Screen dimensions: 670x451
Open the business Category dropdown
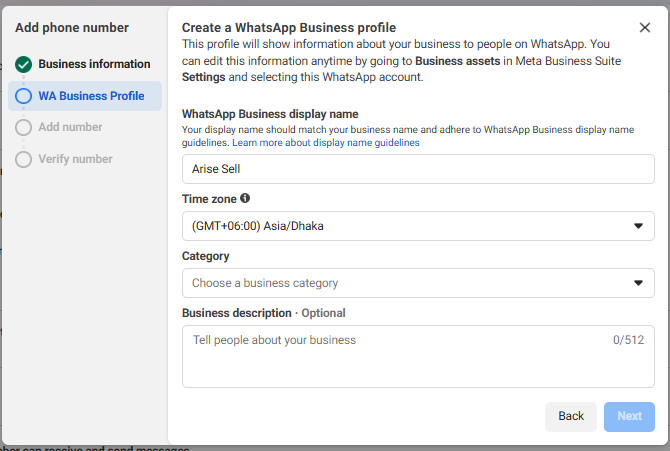click(418, 283)
